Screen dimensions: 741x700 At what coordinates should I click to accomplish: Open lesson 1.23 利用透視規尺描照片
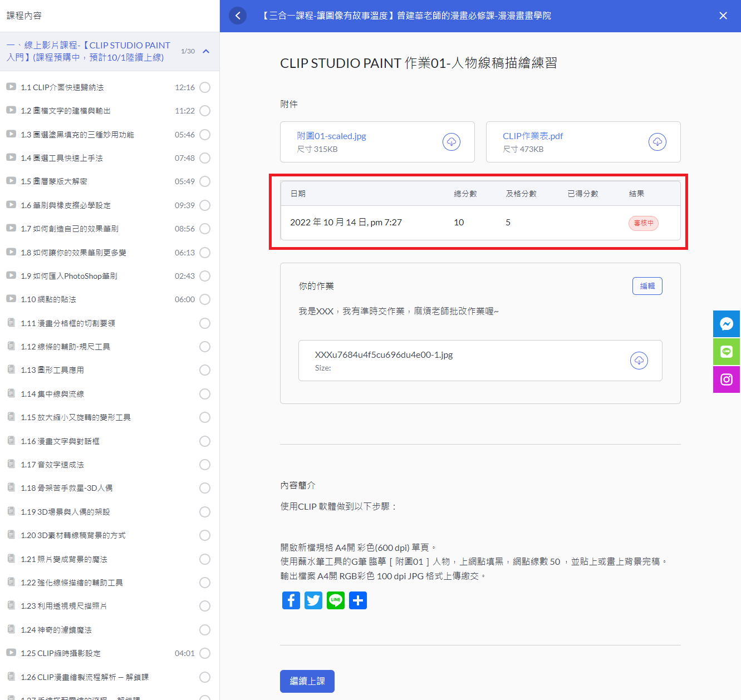pyautogui.click(x=64, y=606)
